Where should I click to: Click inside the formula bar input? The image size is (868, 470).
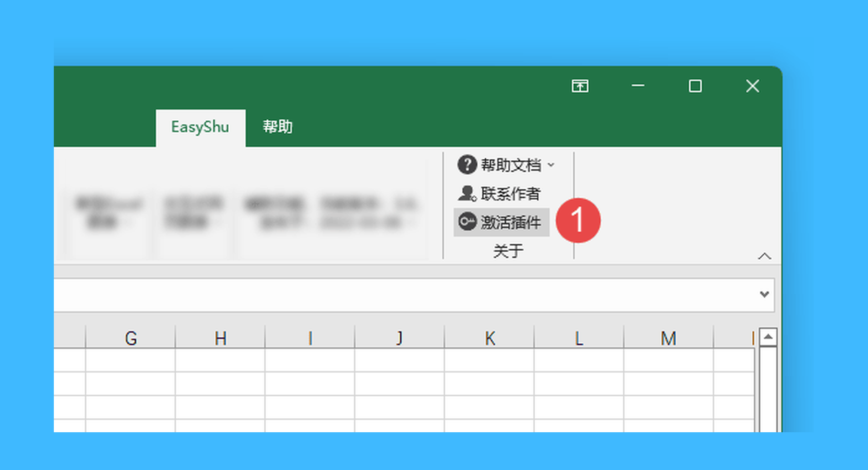point(404,295)
